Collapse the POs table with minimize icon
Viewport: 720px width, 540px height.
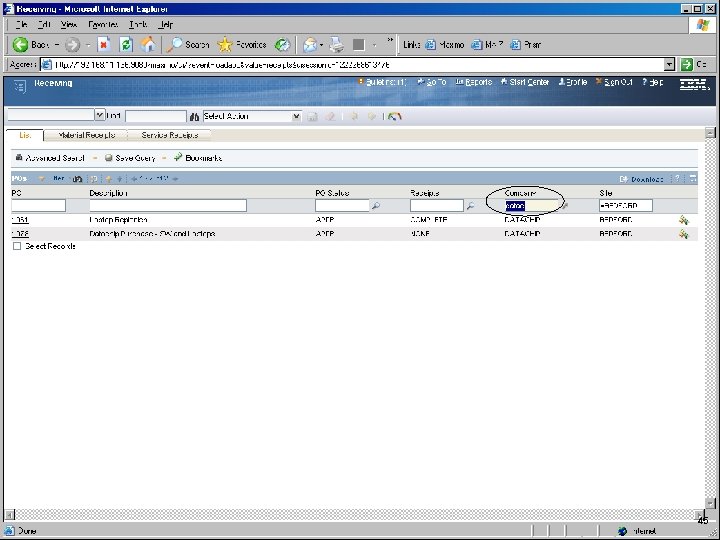coord(693,178)
